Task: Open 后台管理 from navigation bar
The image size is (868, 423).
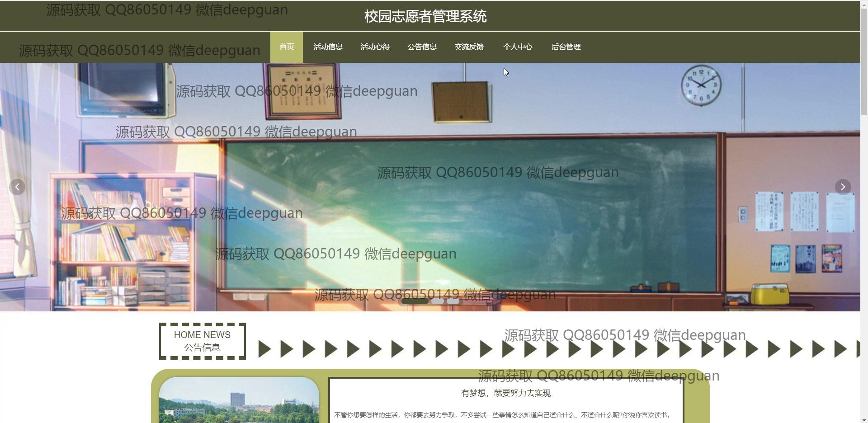Action: click(566, 47)
